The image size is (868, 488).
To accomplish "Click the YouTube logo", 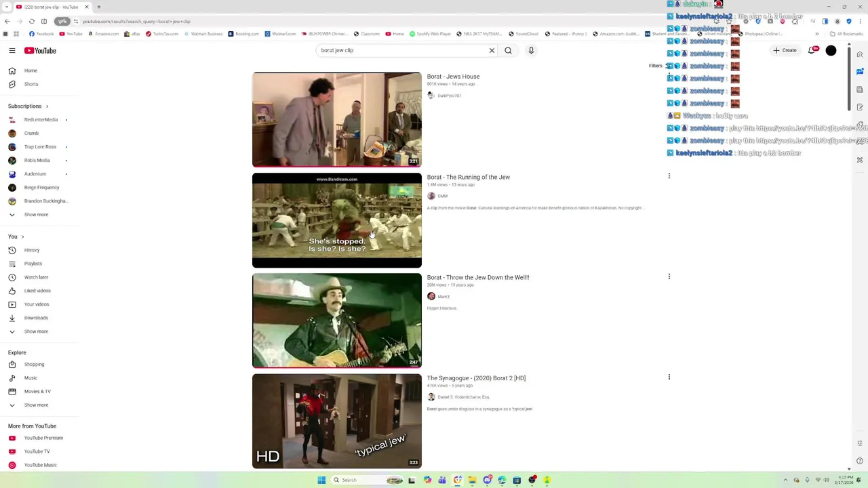I will 40,50.
